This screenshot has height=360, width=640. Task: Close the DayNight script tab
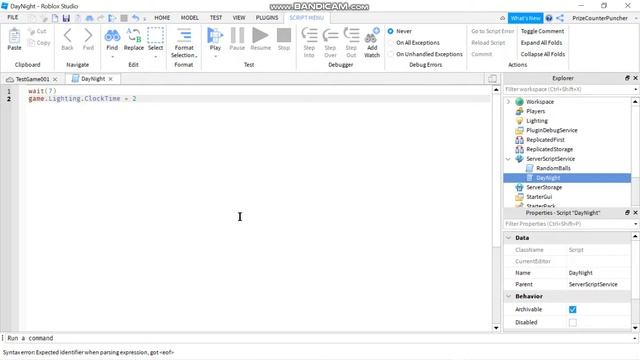(x=110, y=79)
